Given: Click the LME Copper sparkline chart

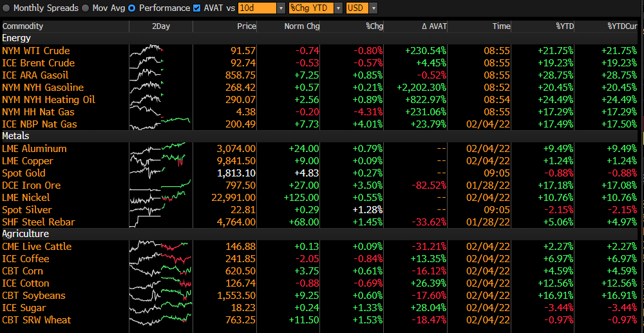Looking at the screenshot, I should point(158,160).
